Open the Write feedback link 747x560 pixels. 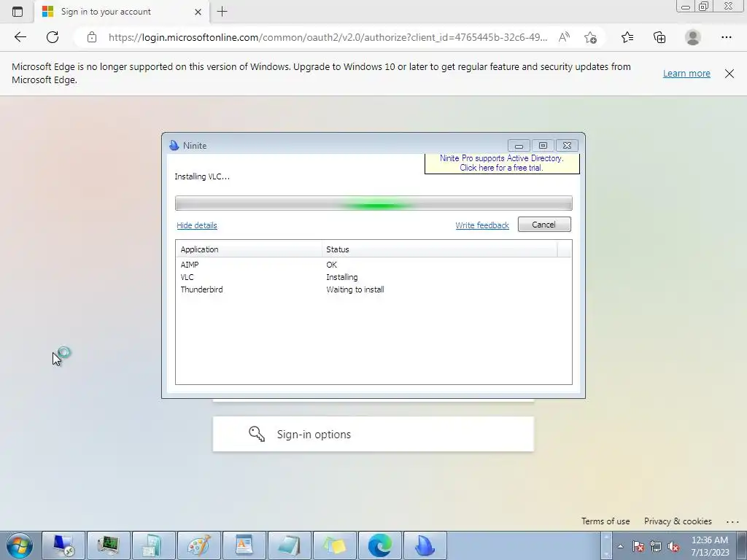(482, 225)
